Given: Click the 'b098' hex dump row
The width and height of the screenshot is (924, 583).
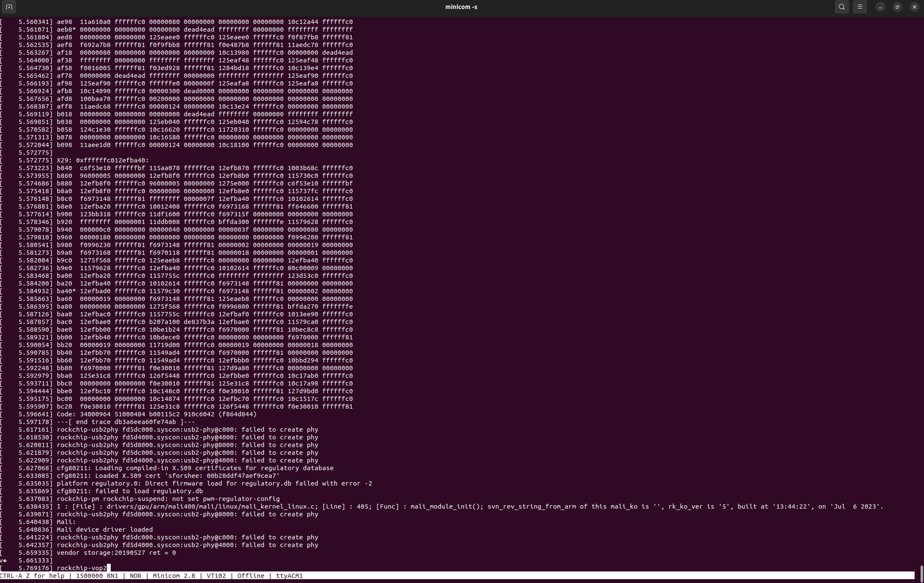Looking at the screenshot, I should [x=205, y=145].
